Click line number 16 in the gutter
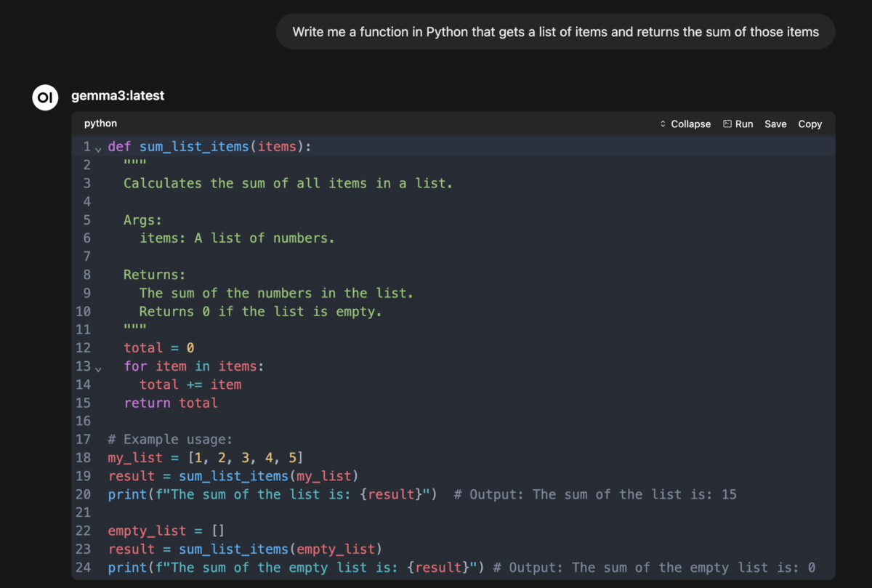The width and height of the screenshot is (872, 588). (x=83, y=422)
